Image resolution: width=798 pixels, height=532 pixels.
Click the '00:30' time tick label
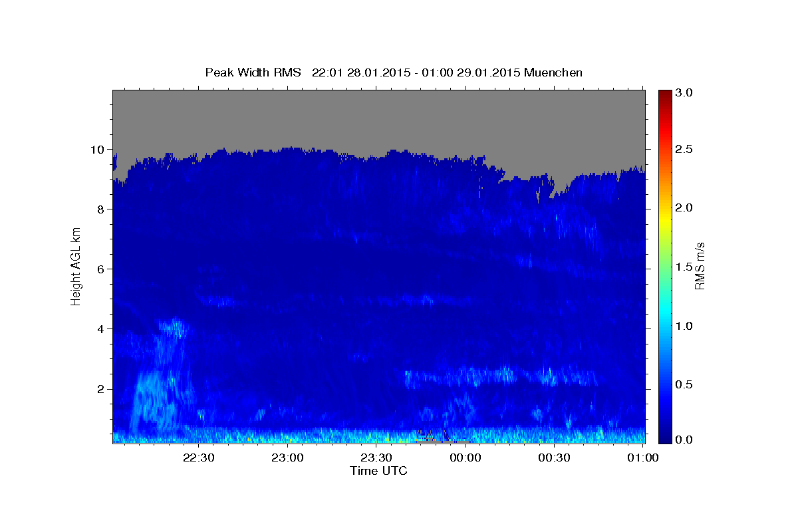pyautogui.click(x=554, y=458)
